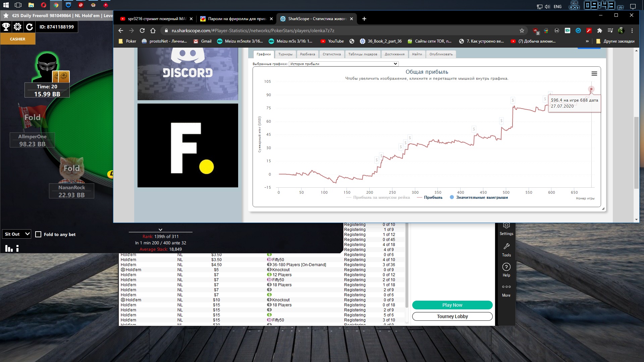Image resolution: width=644 pixels, height=362 pixels.
Task: Toggle Значительные выигрыши in chart legend
Action: (x=479, y=197)
